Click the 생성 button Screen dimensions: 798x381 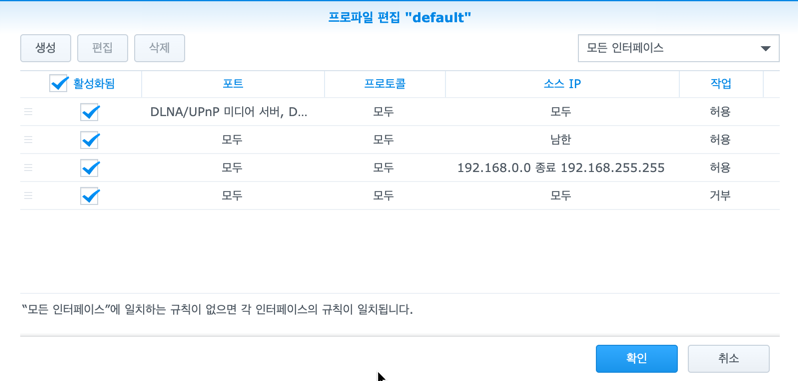click(45, 48)
